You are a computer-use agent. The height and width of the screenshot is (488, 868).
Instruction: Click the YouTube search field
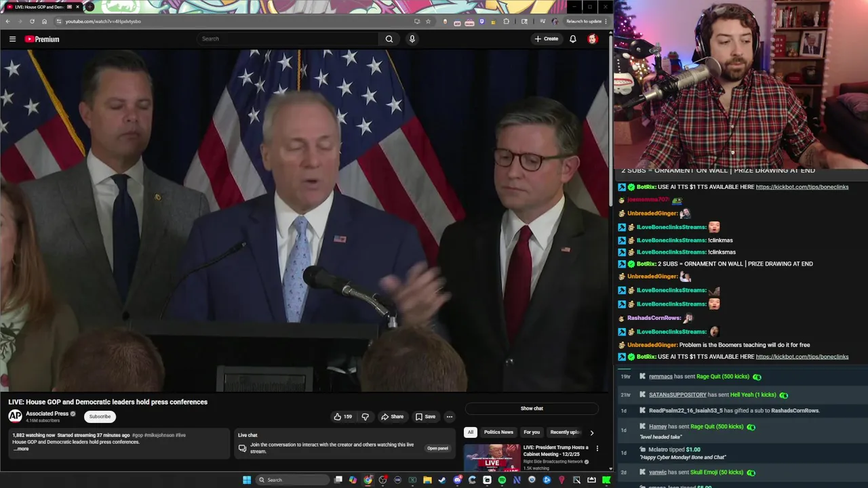[x=288, y=39]
